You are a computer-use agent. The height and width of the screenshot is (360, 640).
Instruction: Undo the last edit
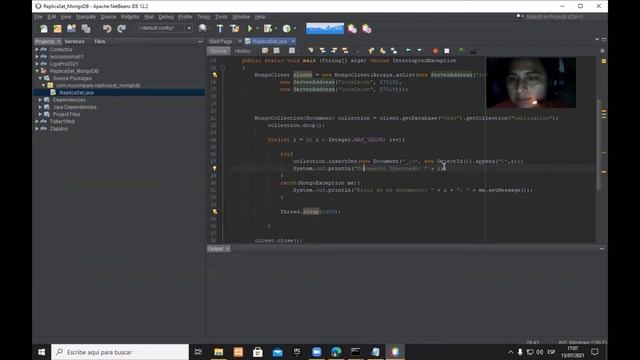click(107, 29)
